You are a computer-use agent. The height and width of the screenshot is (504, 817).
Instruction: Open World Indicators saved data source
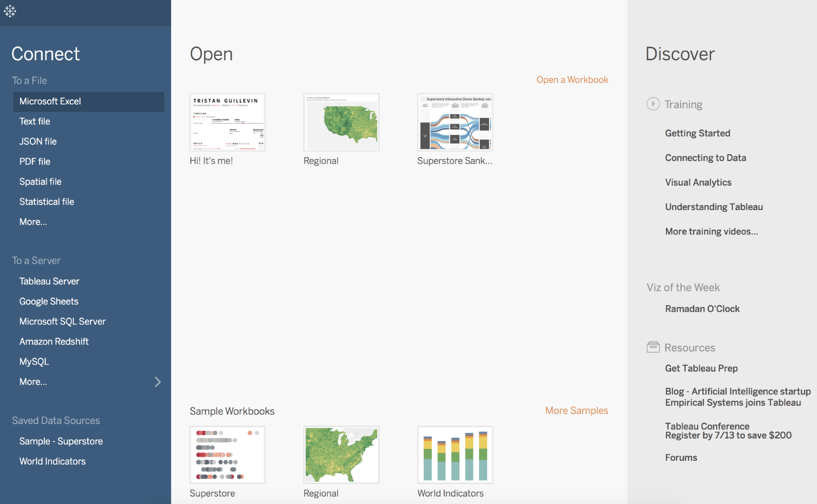(x=52, y=461)
